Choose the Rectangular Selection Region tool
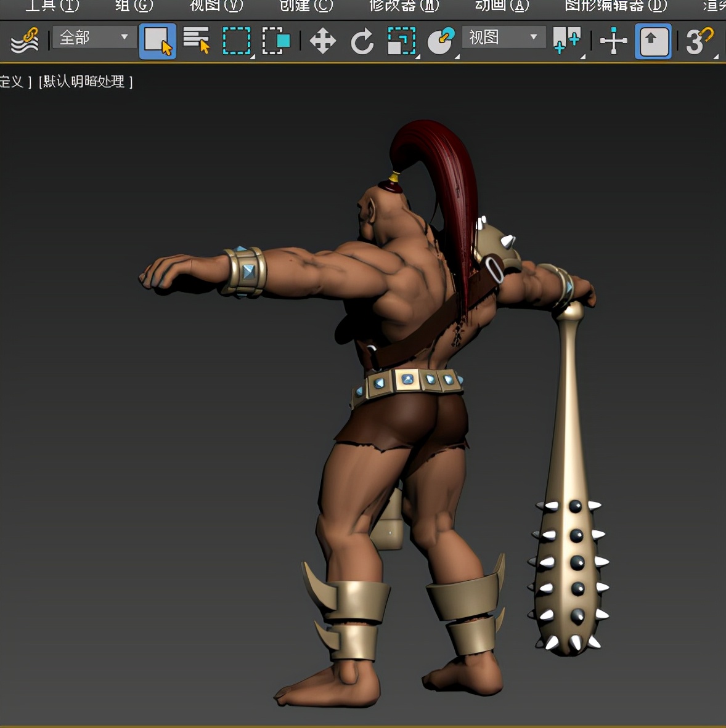The width and height of the screenshot is (726, 728). coord(236,41)
